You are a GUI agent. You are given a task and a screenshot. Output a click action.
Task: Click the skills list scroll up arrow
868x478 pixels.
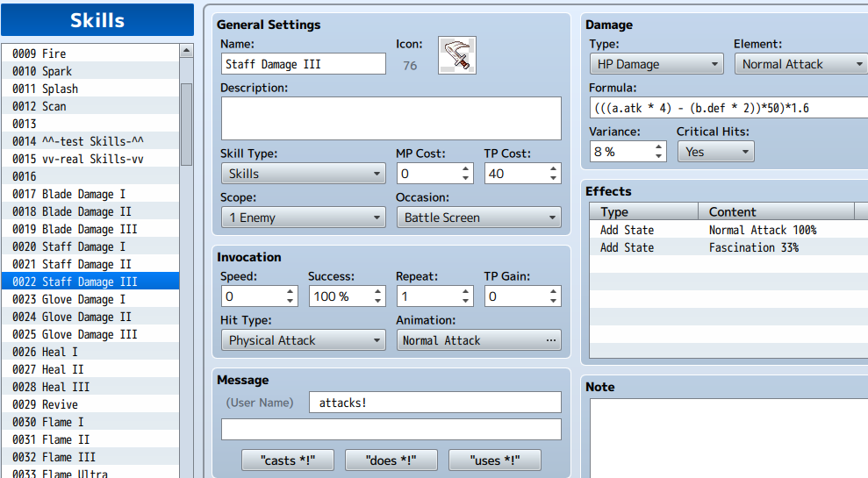click(187, 50)
